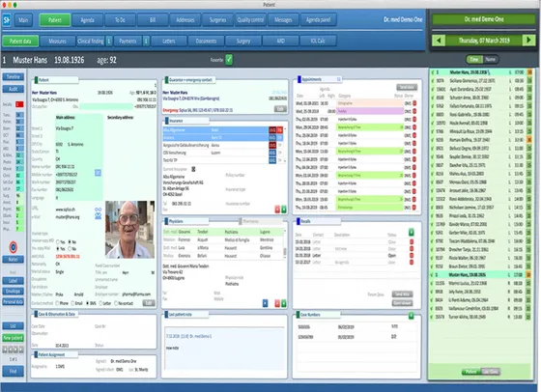This screenshot has height=392, width=541.
Task: Add a case number with the plus icon
Action: pos(411,316)
